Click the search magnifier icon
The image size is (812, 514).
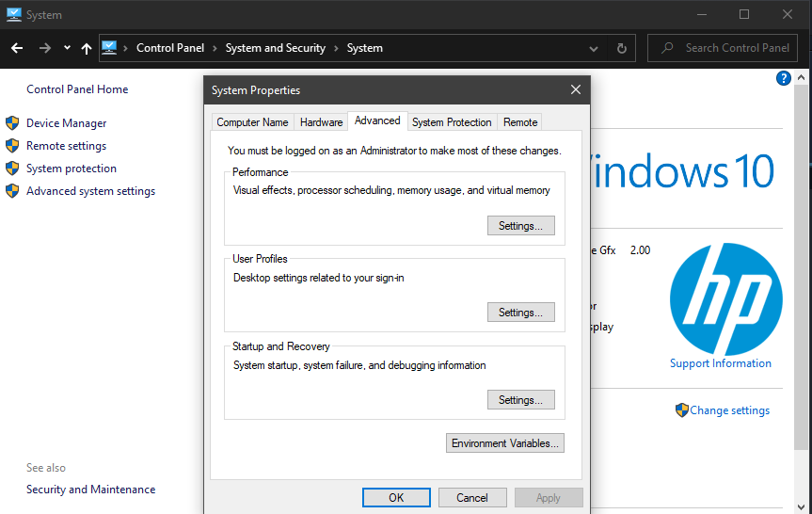667,48
